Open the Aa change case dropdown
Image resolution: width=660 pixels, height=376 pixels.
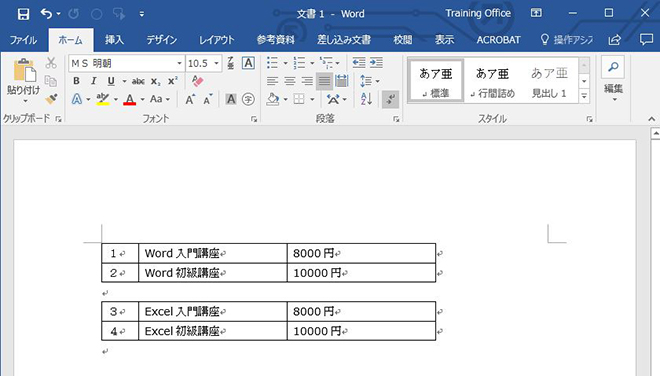point(160,99)
